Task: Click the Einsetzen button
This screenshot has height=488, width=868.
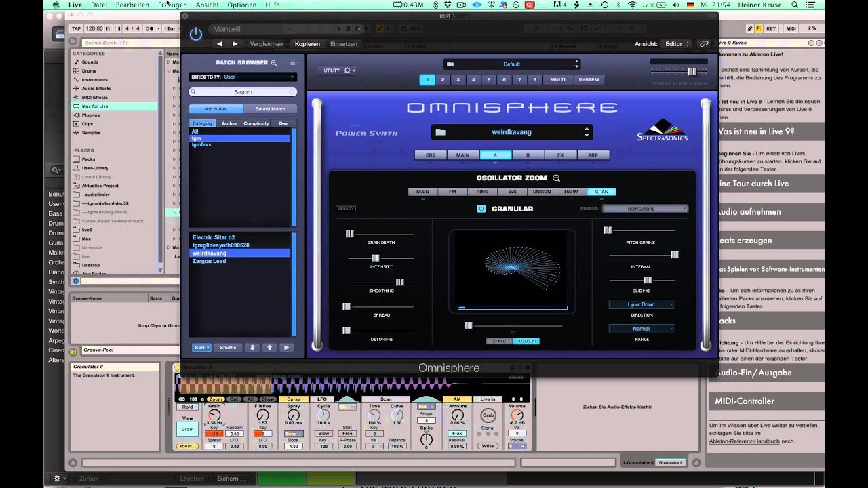Action: pyautogui.click(x=344, y=44)
